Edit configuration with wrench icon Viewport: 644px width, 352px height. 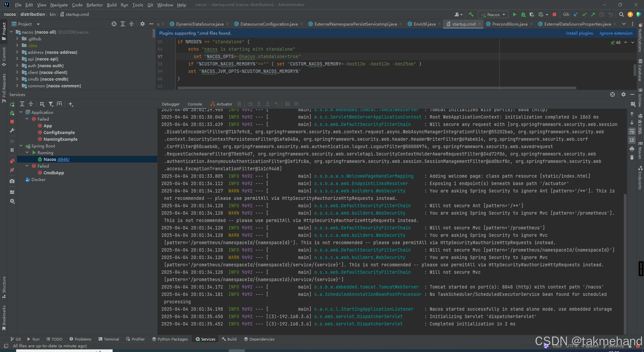(x=12, y=130)
